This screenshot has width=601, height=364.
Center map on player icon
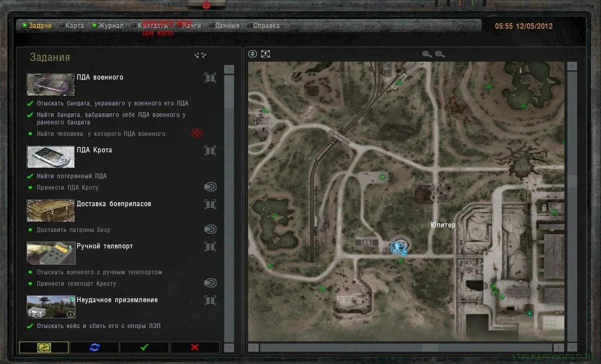point(266,54)
